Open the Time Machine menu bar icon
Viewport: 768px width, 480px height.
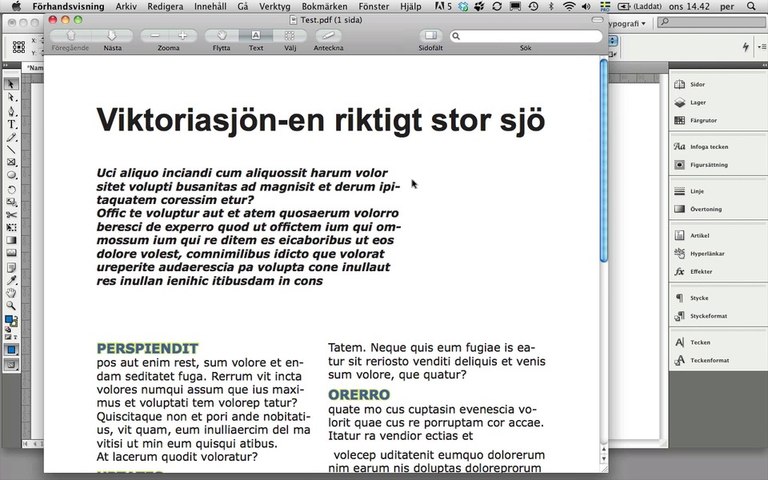coord(533,6)
